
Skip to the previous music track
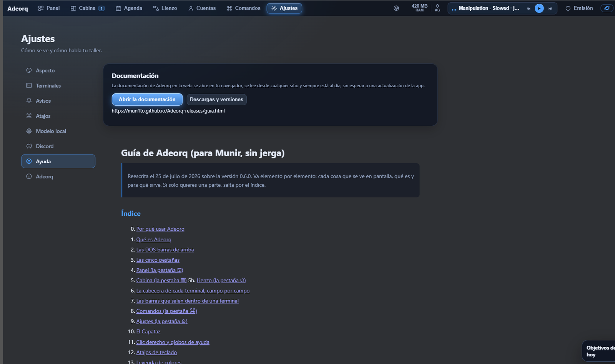pos(529,8)
